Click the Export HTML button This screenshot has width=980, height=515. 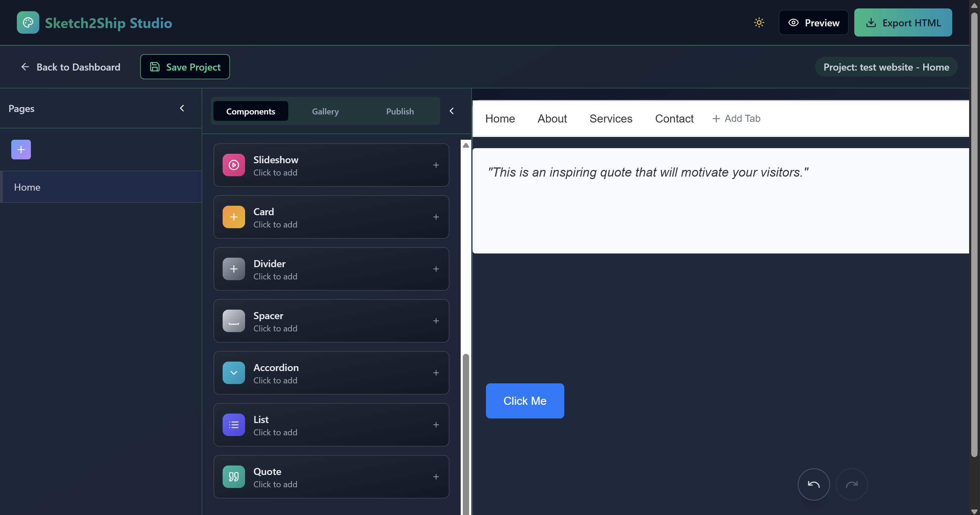point(903,23)
